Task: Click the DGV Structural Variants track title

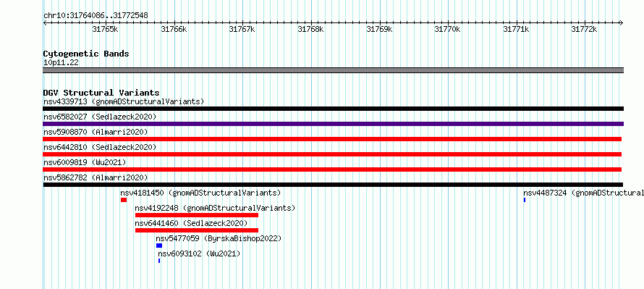Action: 101,93
